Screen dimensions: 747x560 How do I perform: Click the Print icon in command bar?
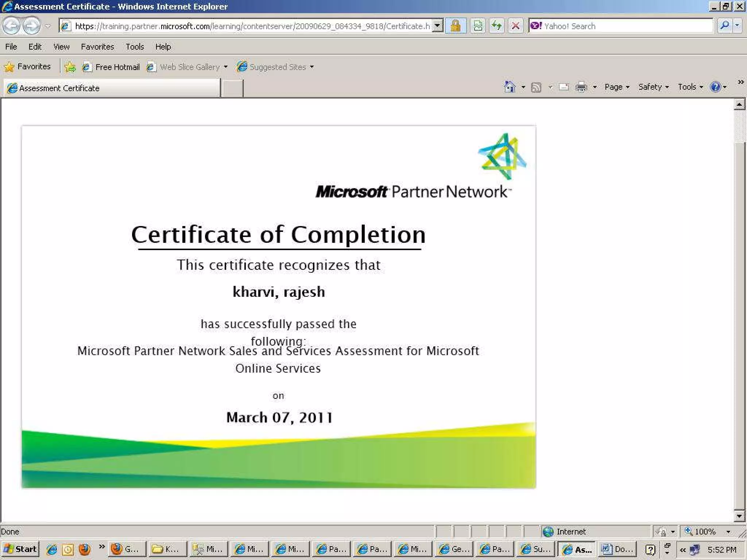(581, 87)
